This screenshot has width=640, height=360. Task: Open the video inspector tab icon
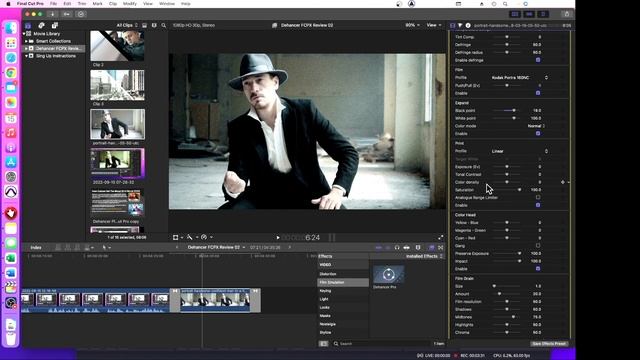coord(453,25)
